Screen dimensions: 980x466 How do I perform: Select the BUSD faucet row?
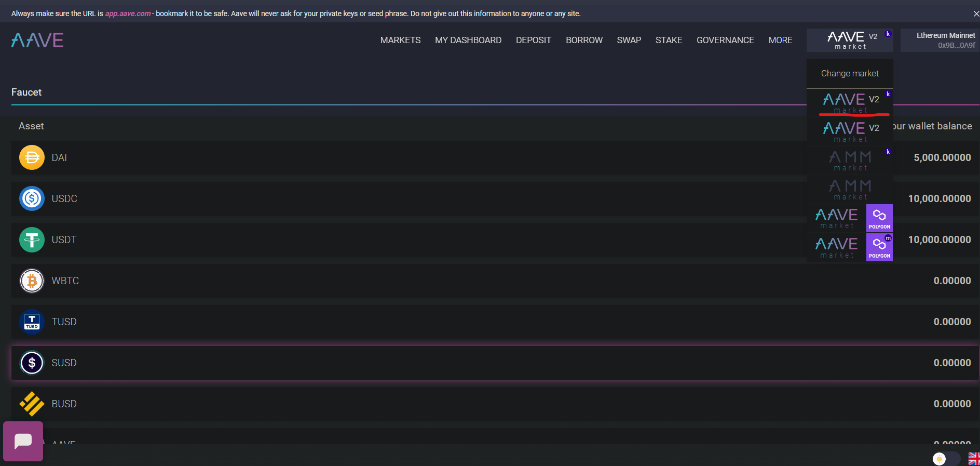[x=495, y=404]
